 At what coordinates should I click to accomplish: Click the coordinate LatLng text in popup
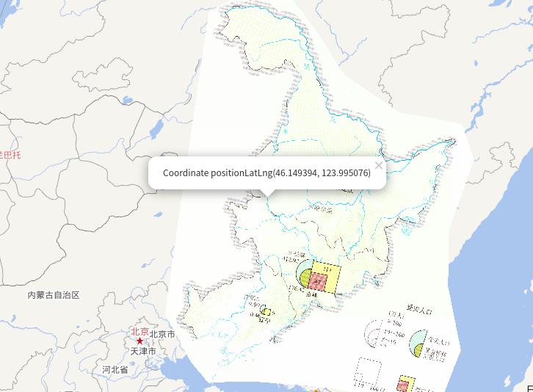(266, 173)
